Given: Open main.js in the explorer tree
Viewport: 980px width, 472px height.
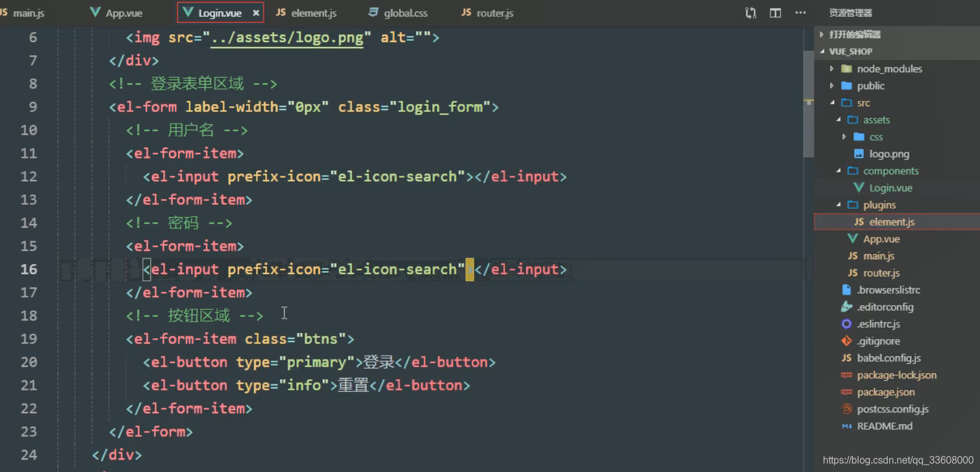Looking at the screenshot, I should pos(879,255).
